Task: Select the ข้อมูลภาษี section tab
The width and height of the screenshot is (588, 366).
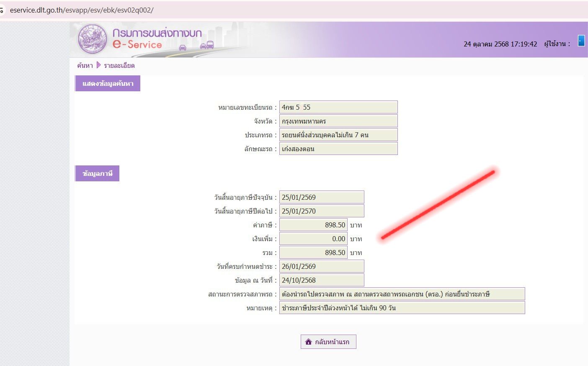Action: (x=97, y=173)
